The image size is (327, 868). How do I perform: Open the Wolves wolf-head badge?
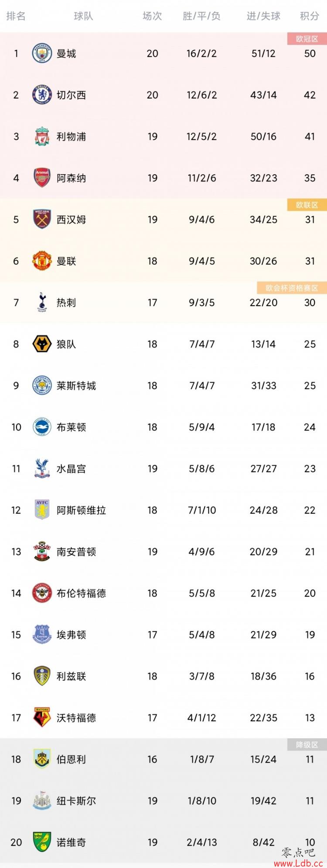[42, 344]
